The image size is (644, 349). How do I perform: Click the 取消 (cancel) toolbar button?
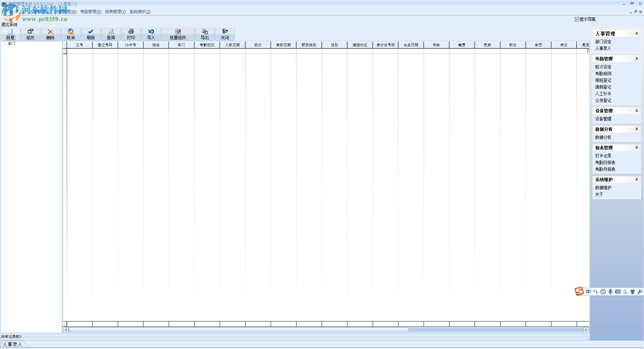click(71, 34)
